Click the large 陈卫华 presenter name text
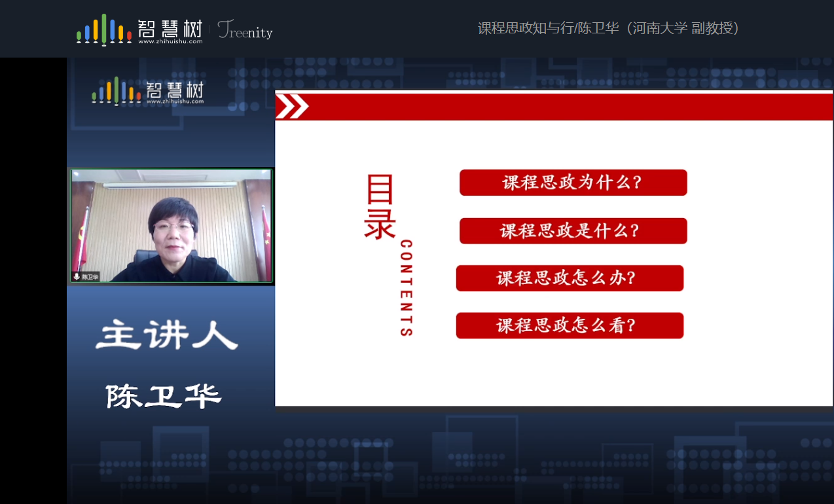The height and width of the screenshot is (504, 834). (x=164, y=396)
